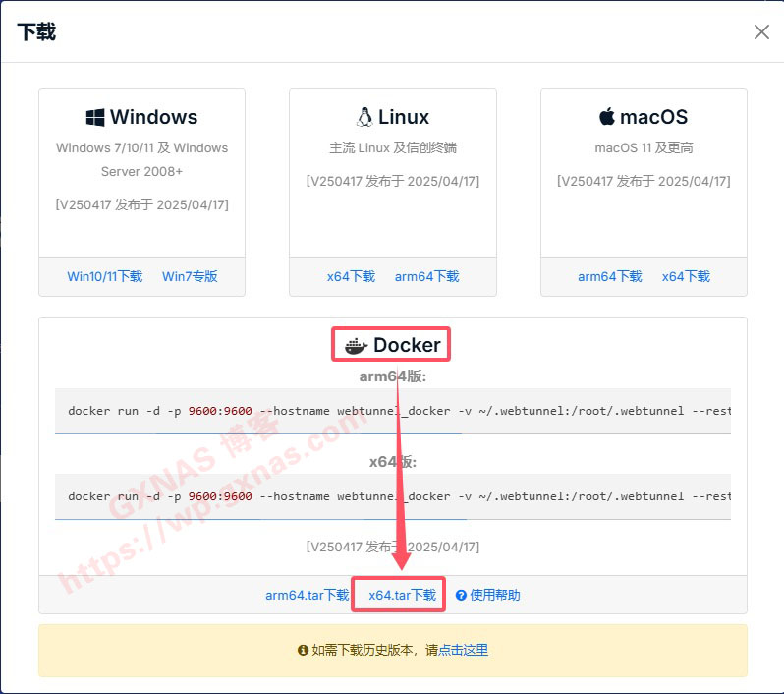The height and width of the screenshot is (694, 784).
Task: Click the question mark help icon
Action: click(461, 595)
